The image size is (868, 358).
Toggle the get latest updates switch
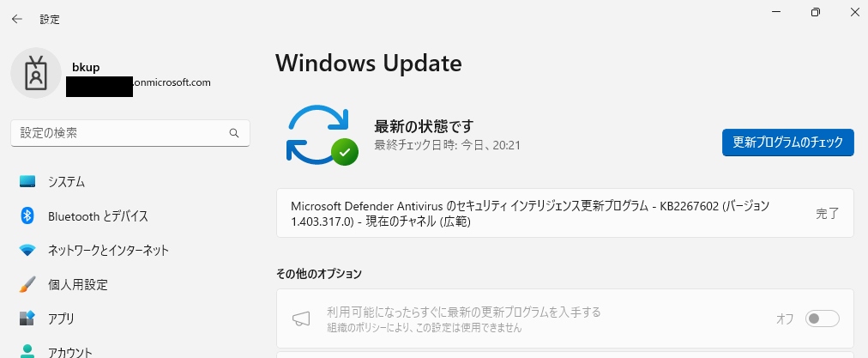(x=822, y=319)
